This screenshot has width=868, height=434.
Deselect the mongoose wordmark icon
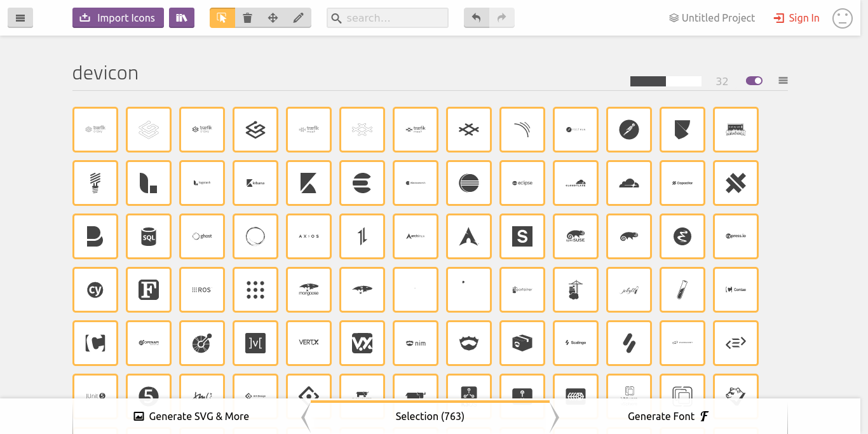click(309, 290)
